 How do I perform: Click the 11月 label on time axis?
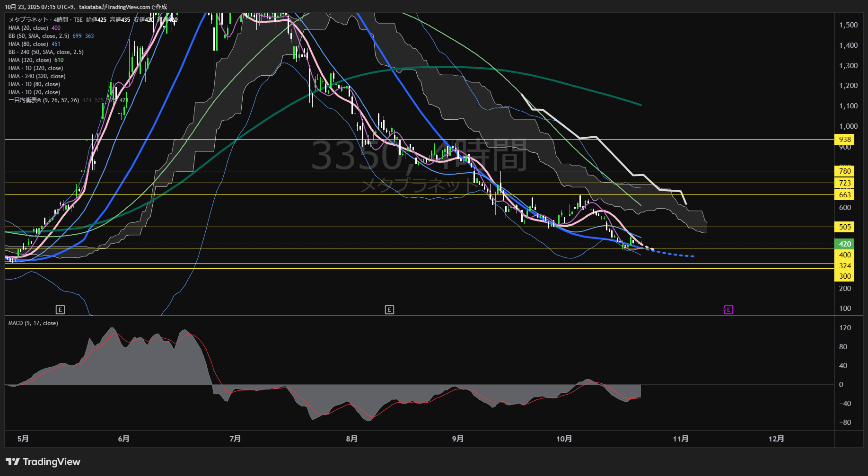tap(680, 439)
